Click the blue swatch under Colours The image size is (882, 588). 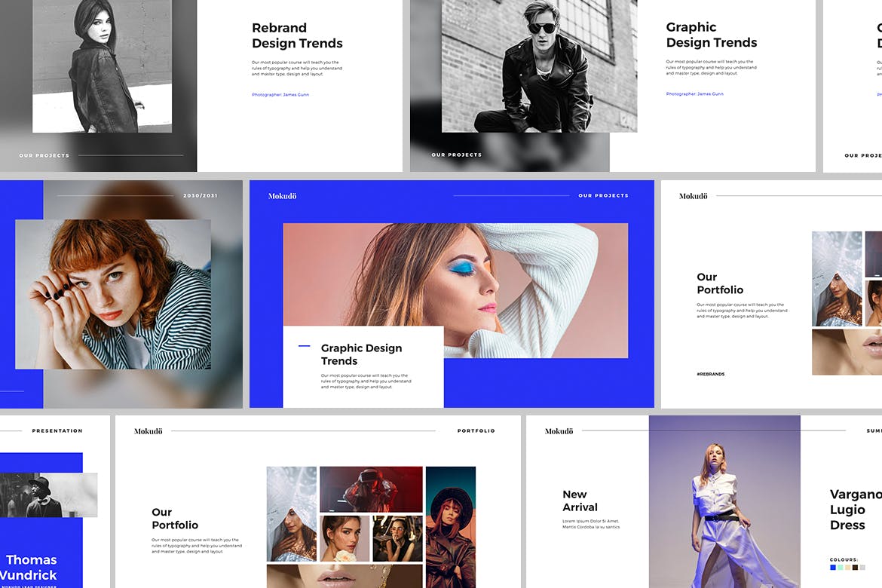(x=833, y=567)
